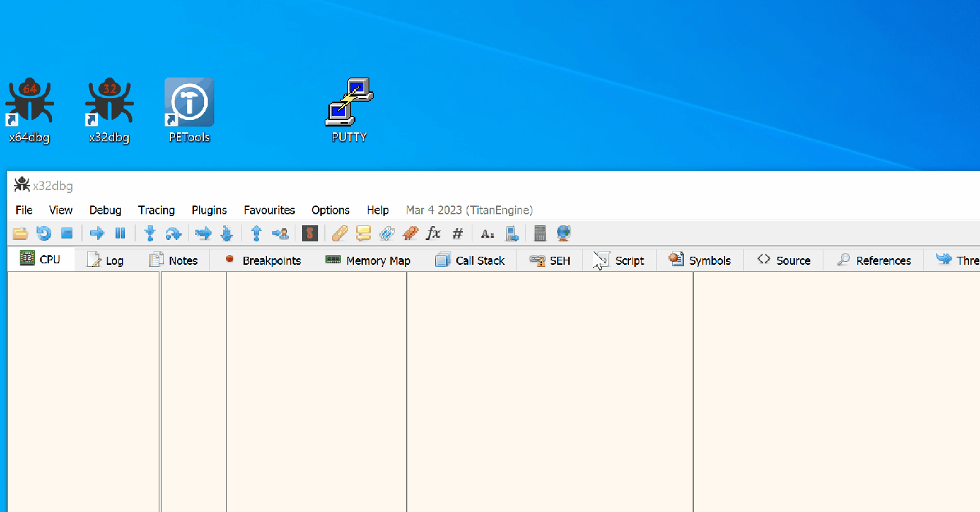This screenshot has height=512, width=980.
Task: Switch to the Breakpoints tab
Action: (263, 260)
